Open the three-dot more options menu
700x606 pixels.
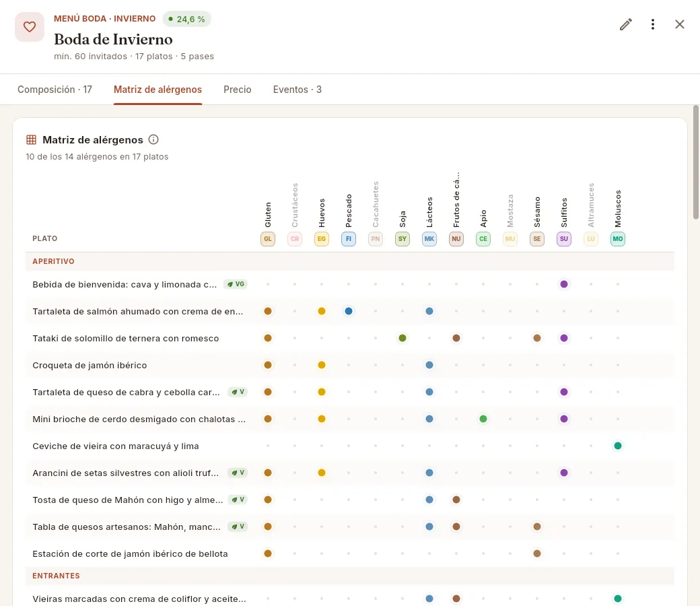pyautogui.click(x=653, y=24)
